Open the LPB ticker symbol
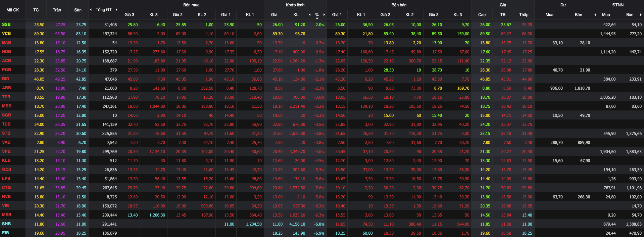 tap(6, 179)
